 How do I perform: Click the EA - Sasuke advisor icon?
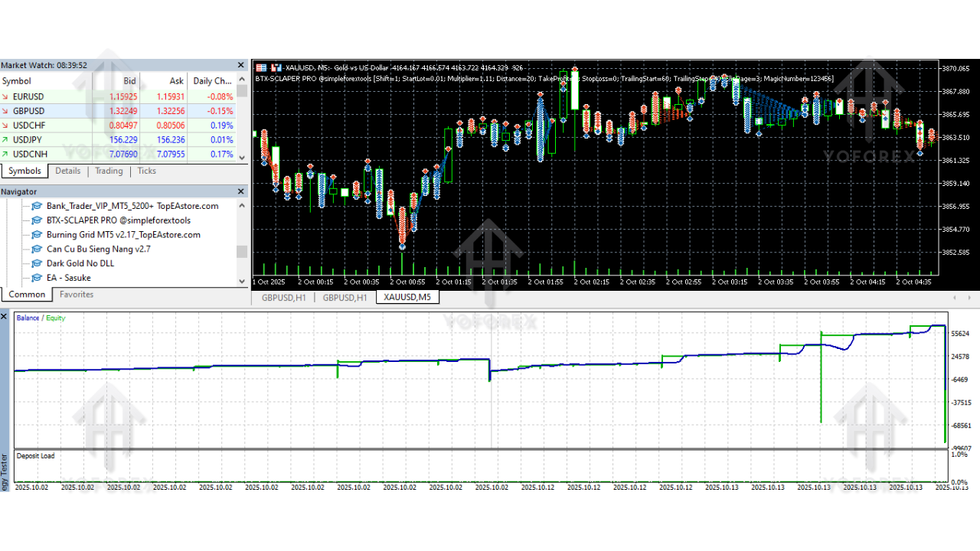pyautogui.click(x=37, y=278)
